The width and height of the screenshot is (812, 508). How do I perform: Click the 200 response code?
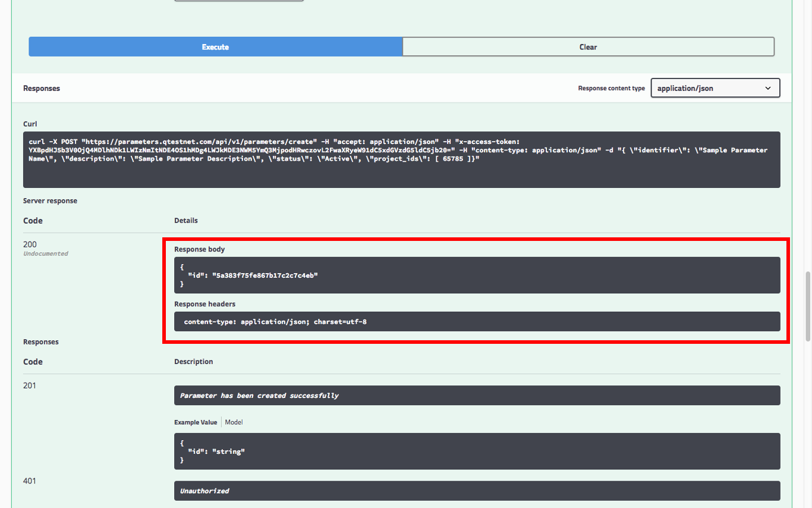[30, 244]
